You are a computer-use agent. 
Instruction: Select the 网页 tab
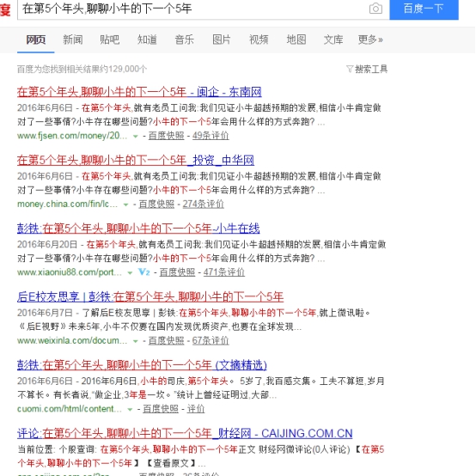click(36, 40)
